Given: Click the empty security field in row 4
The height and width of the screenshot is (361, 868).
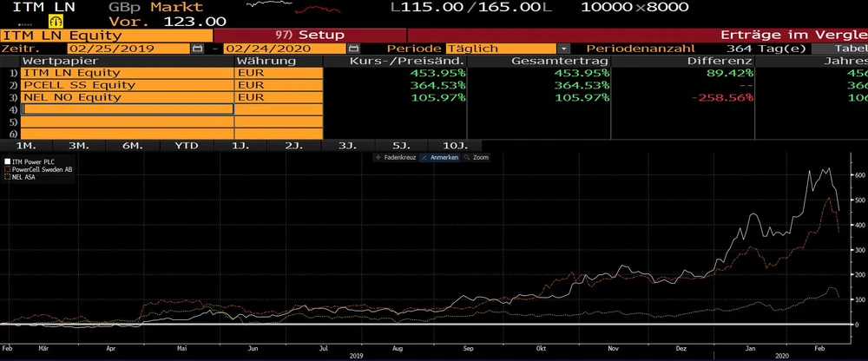Looking at the screenshot, I should pos(128,109).
